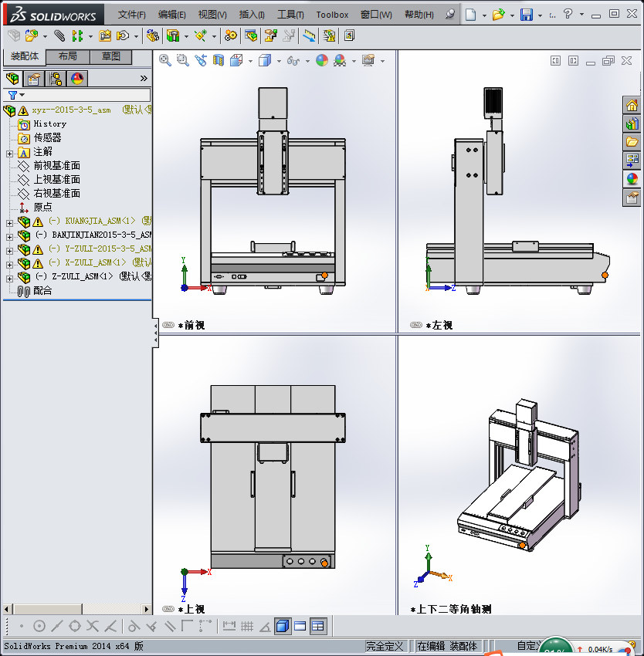644x656 pixels.
Task: Click the Edit Appearance color ball icon
Action: (x=322, y=61)
